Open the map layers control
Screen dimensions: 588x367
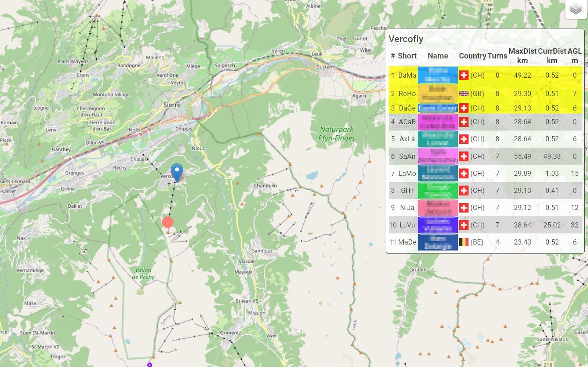tap(576, 9)
